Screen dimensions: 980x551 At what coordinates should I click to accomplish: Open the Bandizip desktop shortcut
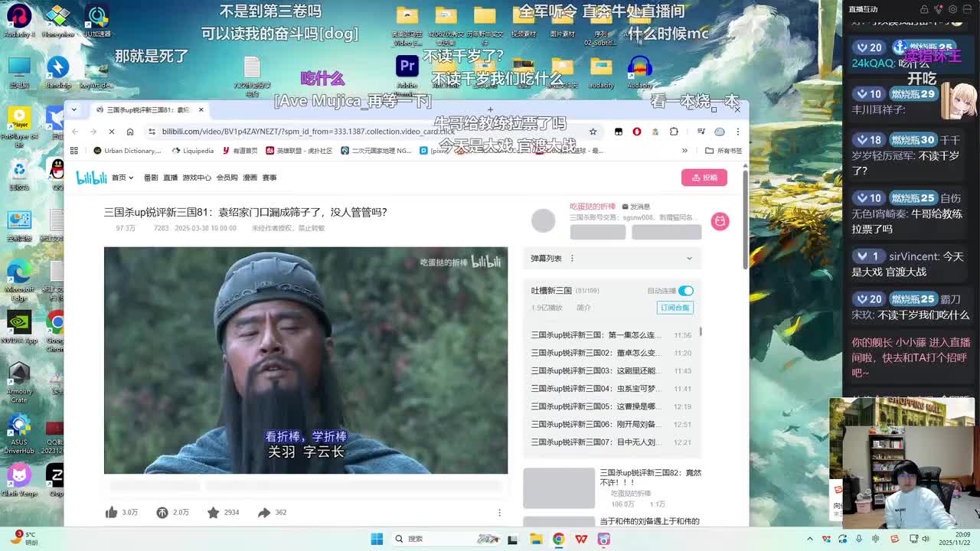[x=57, y=72]
